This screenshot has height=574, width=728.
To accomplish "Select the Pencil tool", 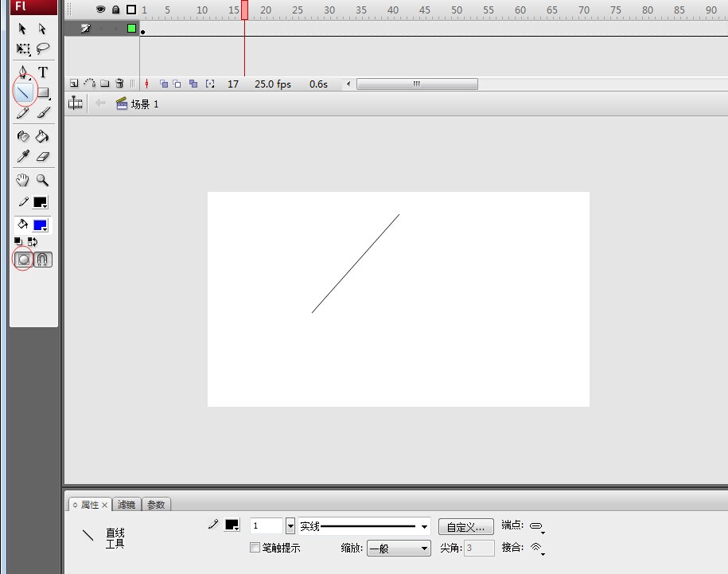I will click(23, 113).
